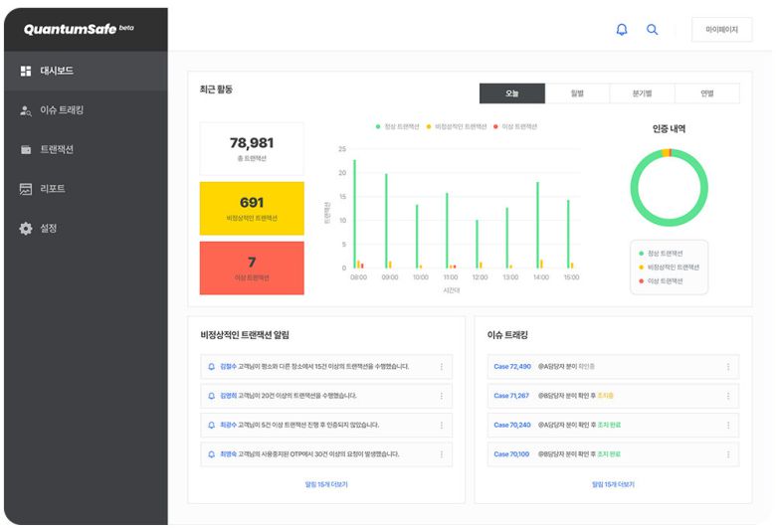Open the kebab menu on 김영희 alert row

pos(441,396)
